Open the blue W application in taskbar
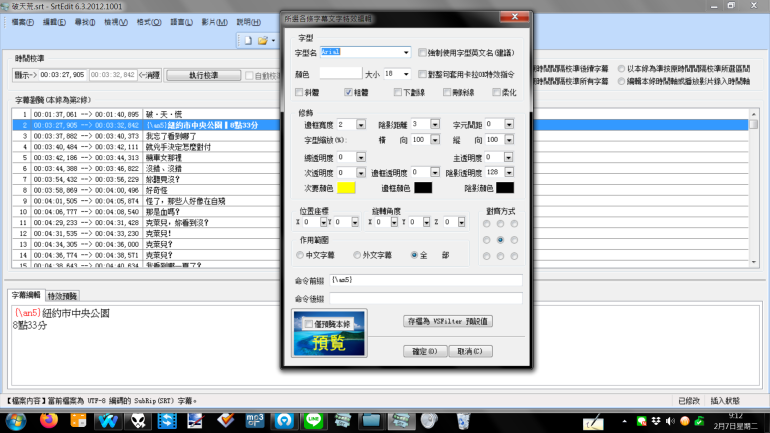The height and width of the screenshot is (433, 770). pos(108,421)
